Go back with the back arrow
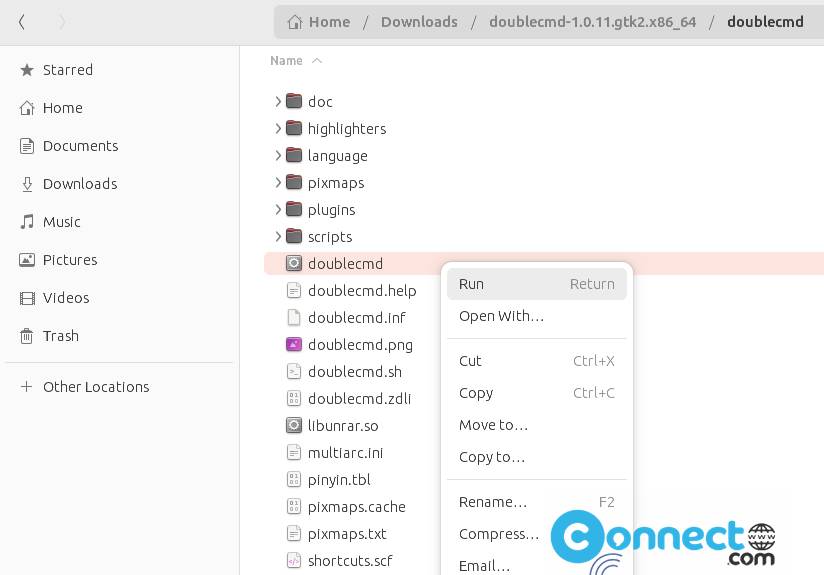824x575 pixels. pos(22,22)
